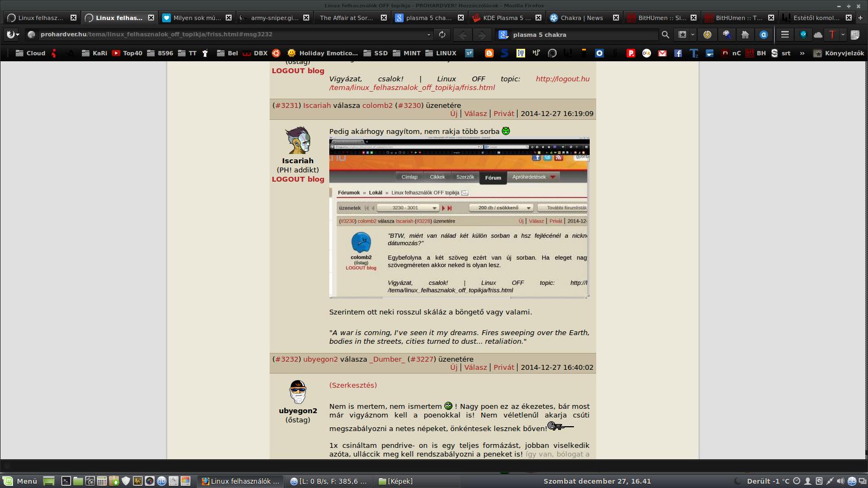The height and width of the screenshot is (488, 868).
Task: Open the red P bookmark icon
Action: (x=630, y=53)
